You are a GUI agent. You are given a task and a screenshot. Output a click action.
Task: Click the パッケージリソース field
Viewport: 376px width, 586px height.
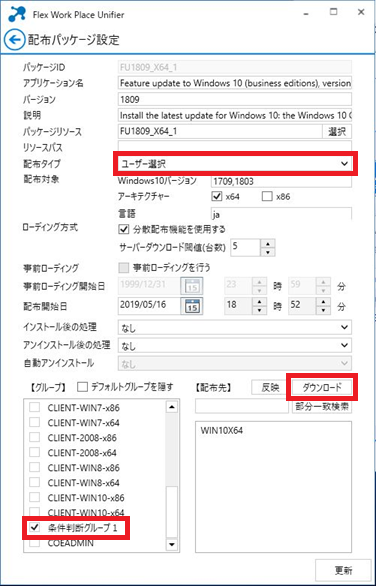(x=220, y=132)
